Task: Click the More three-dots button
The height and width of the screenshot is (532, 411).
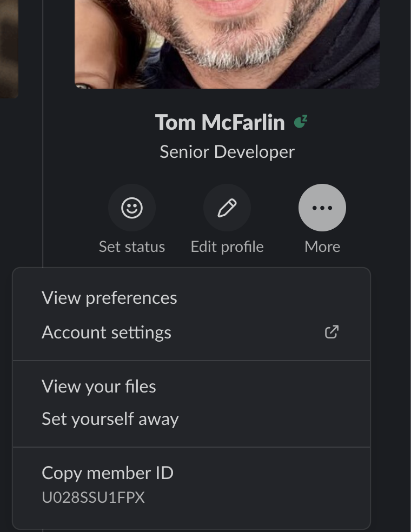Action: pyautogui.click(x=322, y=208)
